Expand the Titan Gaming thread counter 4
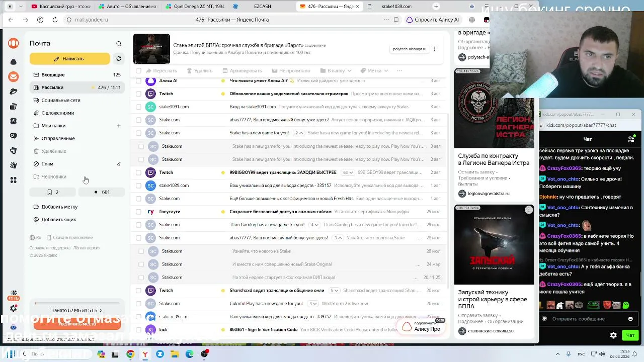 [314, 225]
